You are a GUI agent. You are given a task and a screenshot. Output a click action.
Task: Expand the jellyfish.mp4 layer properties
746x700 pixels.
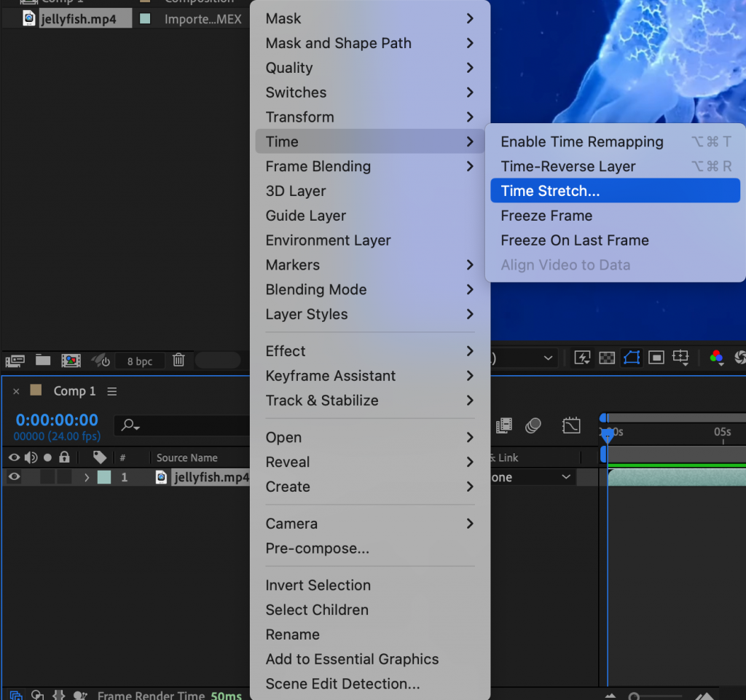[87, 477]
